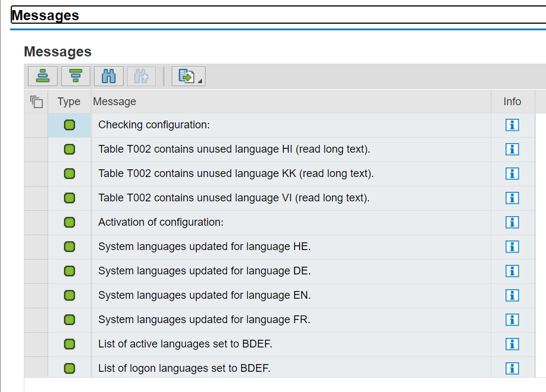Screen dimensions: 546x392
Task: Click the Info column header
Action: click(512, 102)
